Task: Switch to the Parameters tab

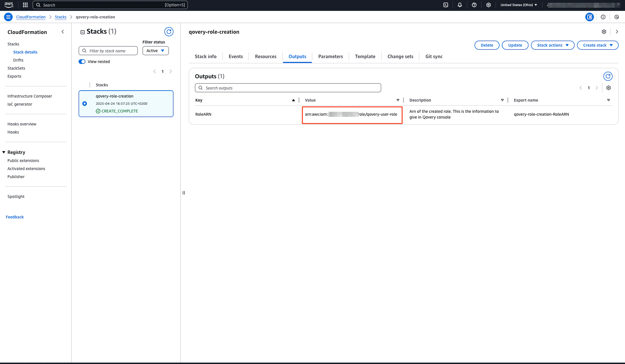Action: click(330, 56)
